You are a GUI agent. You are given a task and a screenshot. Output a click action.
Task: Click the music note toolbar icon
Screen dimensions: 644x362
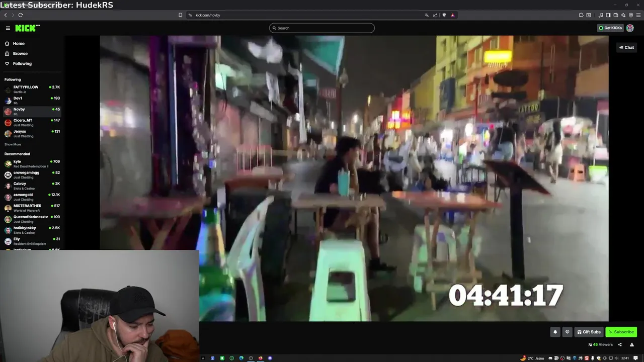(x=601, y=15)
